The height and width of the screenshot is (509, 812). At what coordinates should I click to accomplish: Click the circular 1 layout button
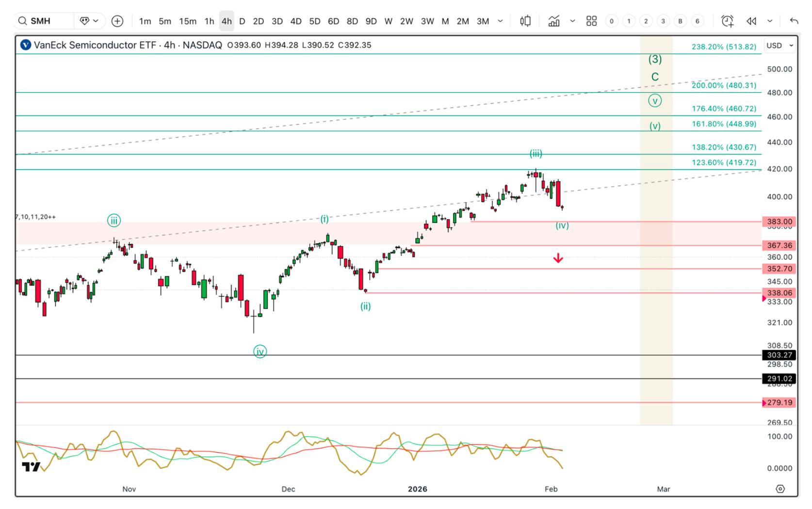pos(629,21)
